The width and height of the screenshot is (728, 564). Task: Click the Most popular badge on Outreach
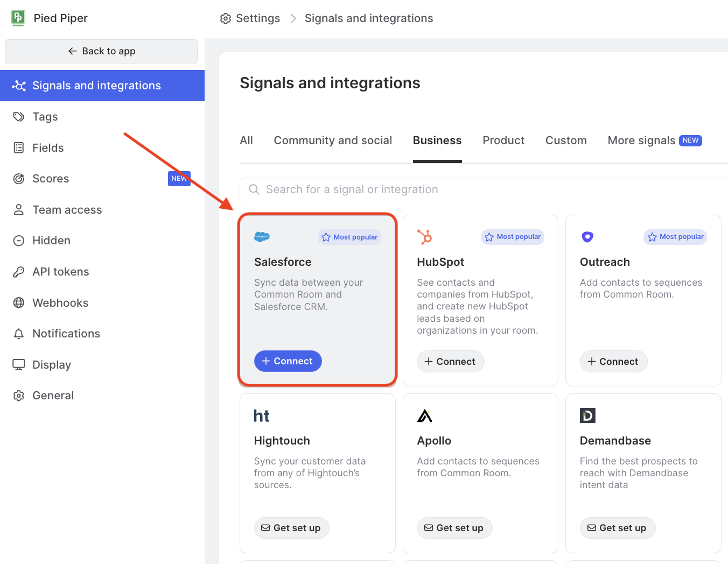[x=675, y=237]
